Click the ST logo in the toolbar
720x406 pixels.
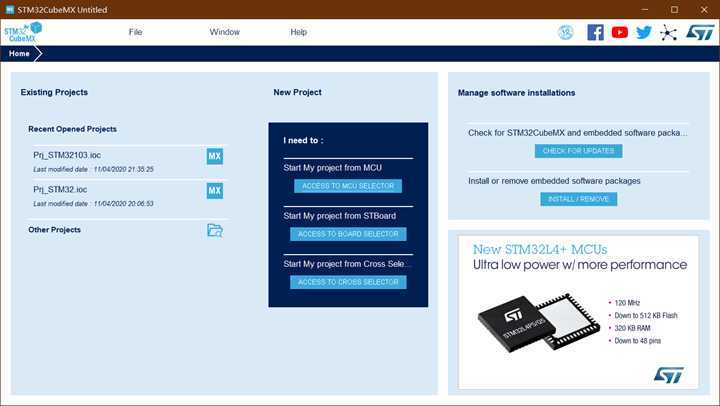[700, 33]
